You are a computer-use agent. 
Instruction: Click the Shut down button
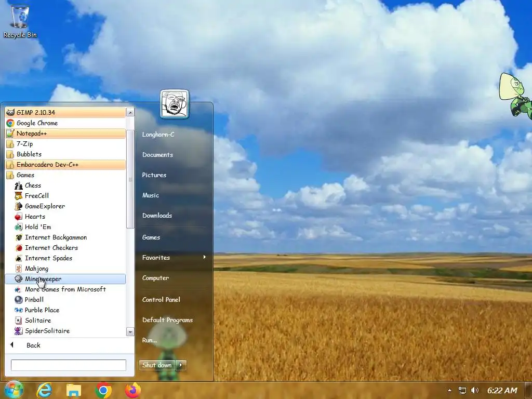pos(157,365)
